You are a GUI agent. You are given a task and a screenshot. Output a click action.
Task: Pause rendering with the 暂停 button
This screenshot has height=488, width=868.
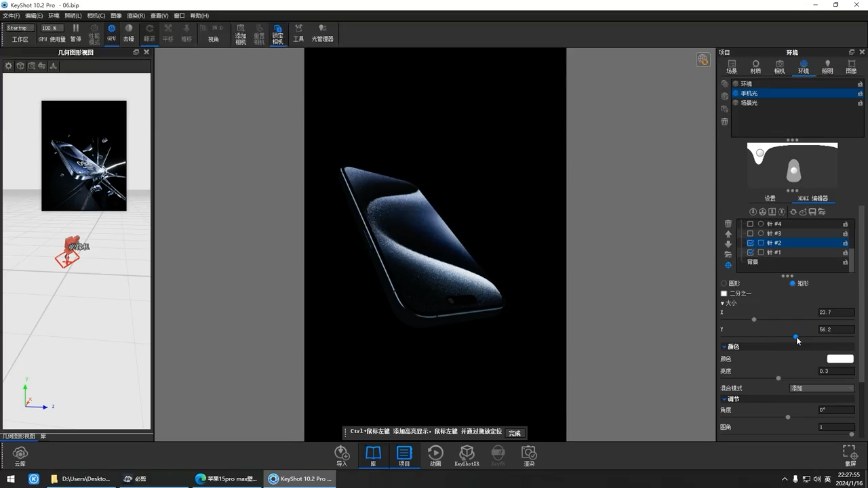click(x=76, y=33)
